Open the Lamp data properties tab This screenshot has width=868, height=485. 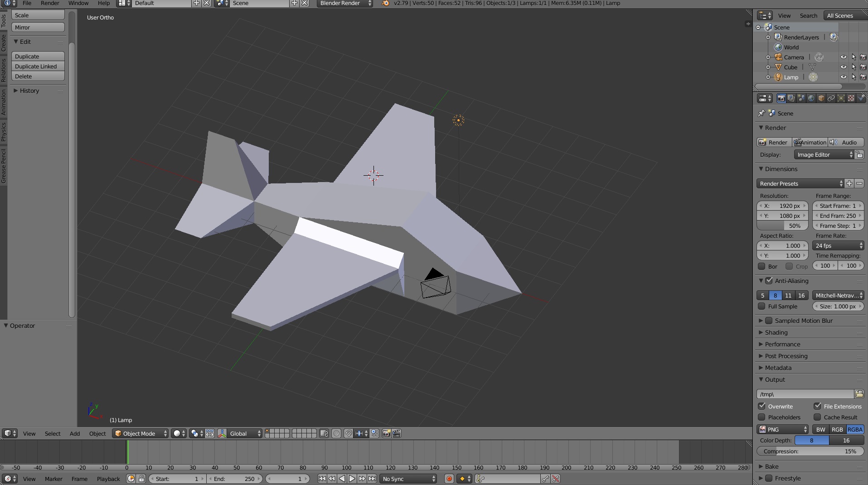[x=841, y=98]
